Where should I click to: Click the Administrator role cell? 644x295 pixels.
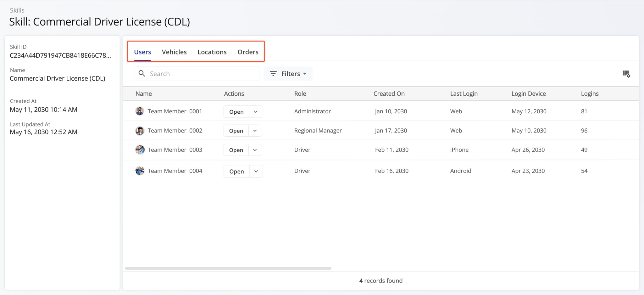click(313, 111)
